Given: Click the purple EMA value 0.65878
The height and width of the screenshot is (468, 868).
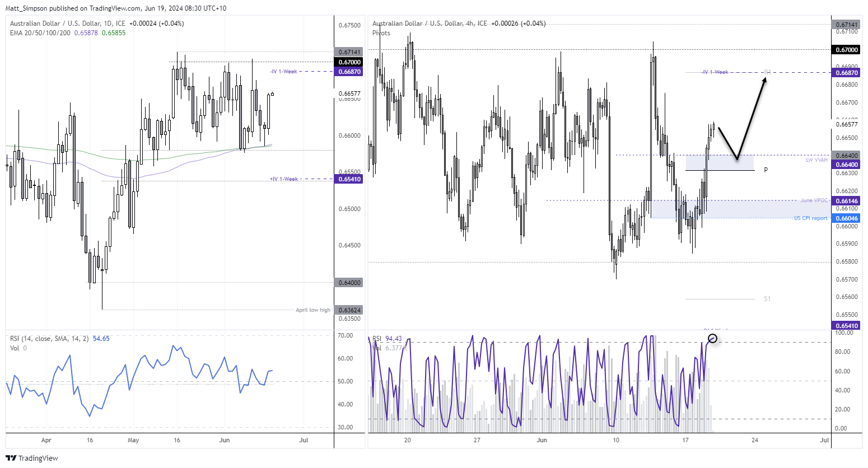Looking at the screenshot, I should point(86,33).
